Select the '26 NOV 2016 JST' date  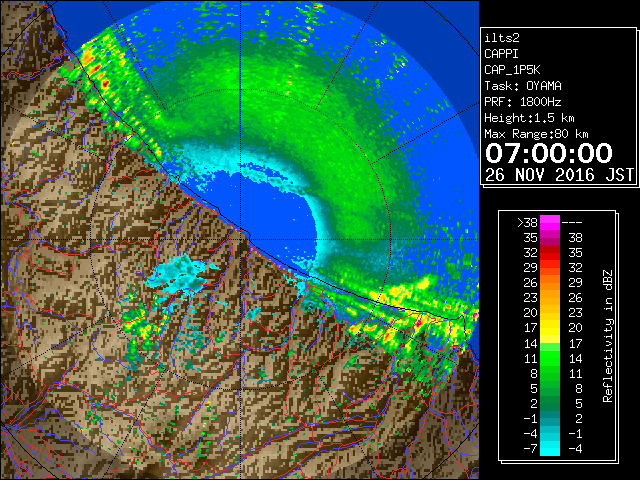coord(559,175)
